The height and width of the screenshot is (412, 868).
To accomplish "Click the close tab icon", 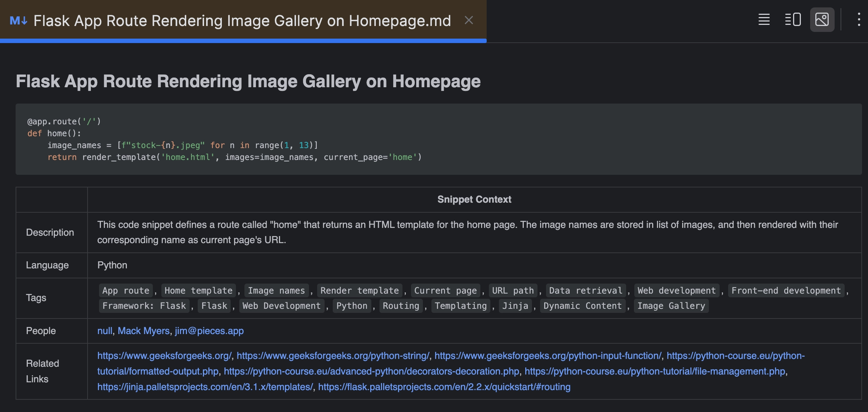I will tap(469, 19).
